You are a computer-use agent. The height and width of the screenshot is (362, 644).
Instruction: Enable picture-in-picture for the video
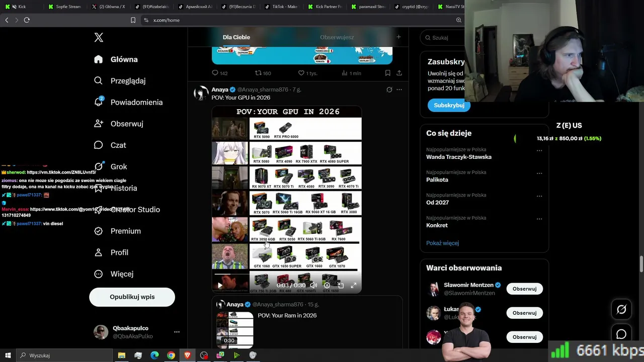341,286
